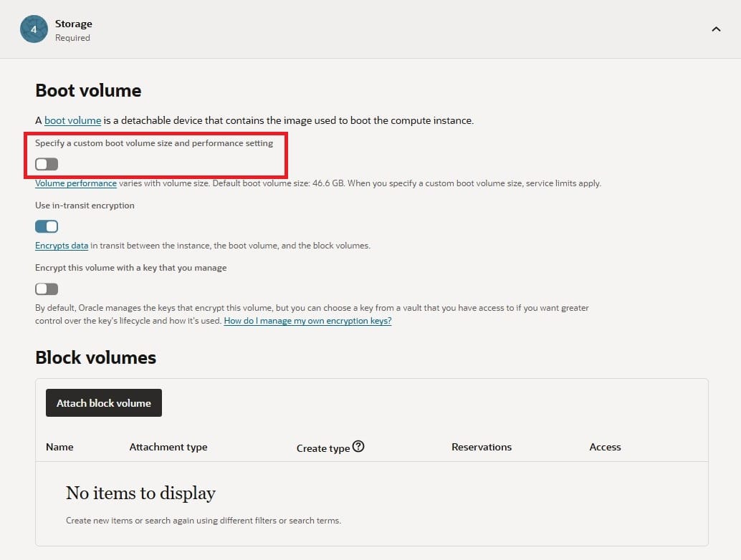Select the Reservations column header
This screenshot has width=741, height=560.
[482, 447]
